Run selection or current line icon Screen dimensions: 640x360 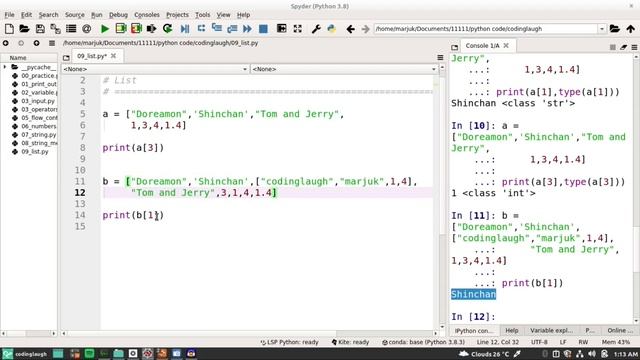click(x=151, y=29)
